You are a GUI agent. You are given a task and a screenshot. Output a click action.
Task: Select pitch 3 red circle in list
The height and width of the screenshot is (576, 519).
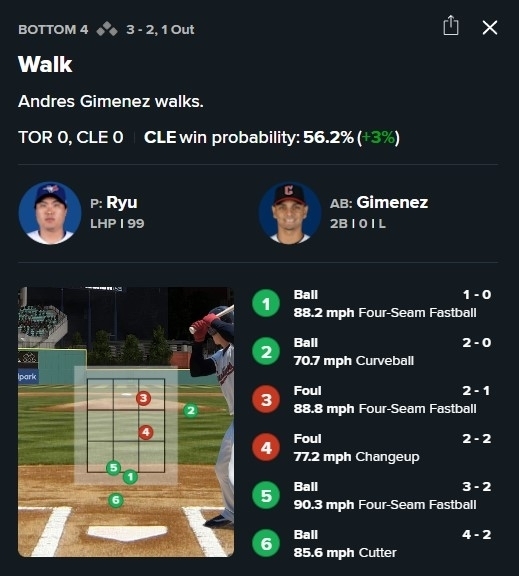pos(266,399)
